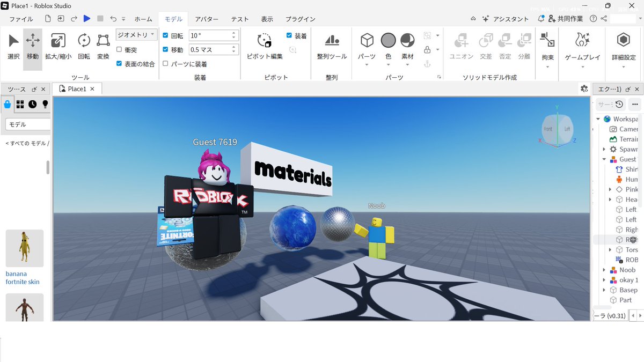Viewport: 644px width, 362px height.
Task: Click the Share icon in top bar
Action: coord(604,18)
